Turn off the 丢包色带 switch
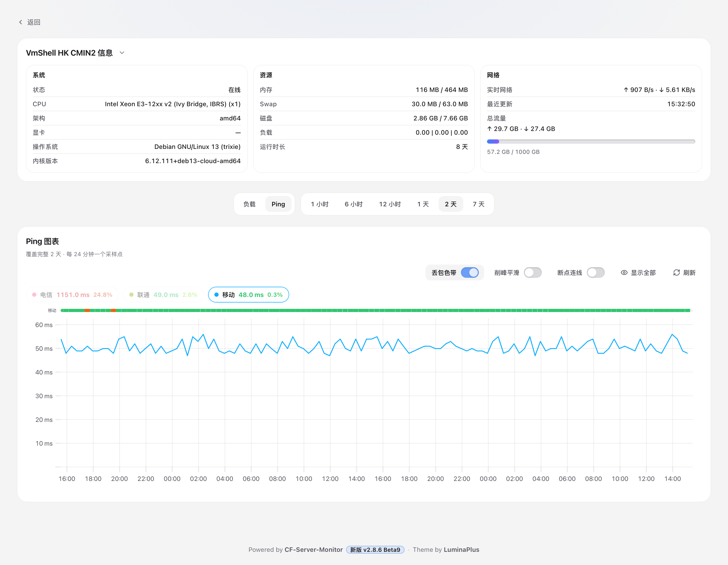The height and width of the screenshot is (565, 728). tap(470, 272)
